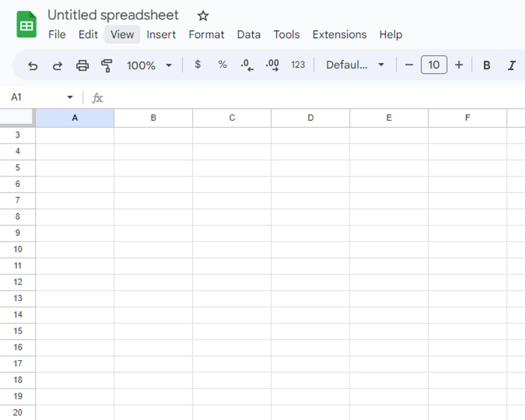This screenshot has height=420, width=525.
Task: Star the Untitled spreadsheet
Action: click(203, 16)
